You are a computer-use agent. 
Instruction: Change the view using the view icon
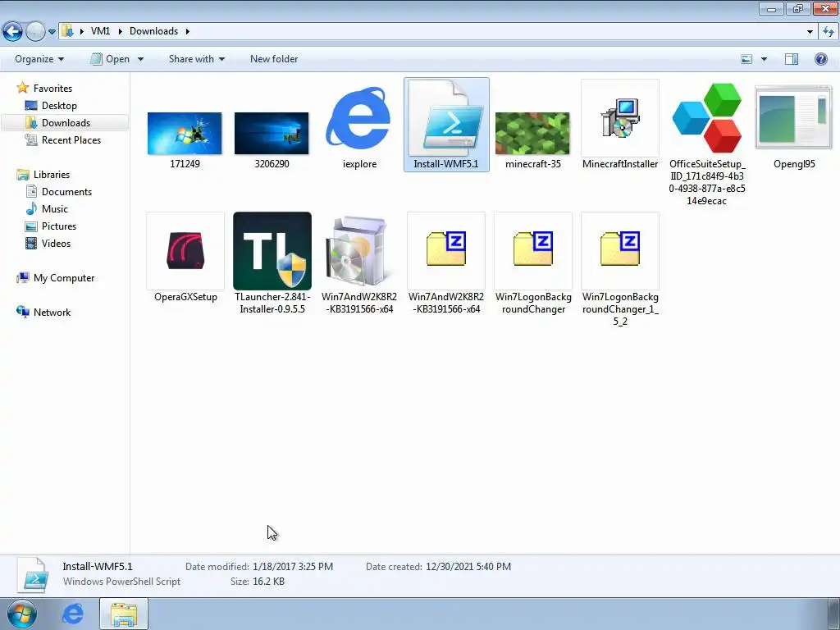(746, 59)
